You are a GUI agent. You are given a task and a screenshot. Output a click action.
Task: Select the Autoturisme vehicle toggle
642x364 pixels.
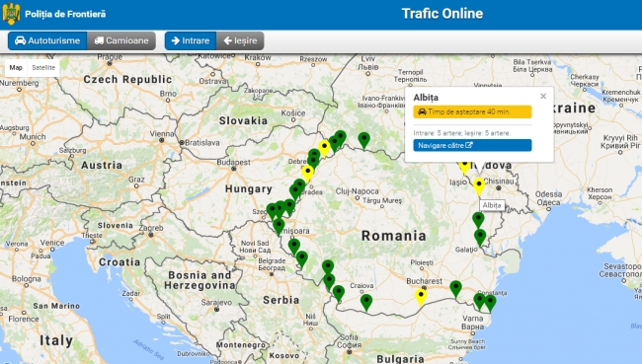click(x=47, y=40)
